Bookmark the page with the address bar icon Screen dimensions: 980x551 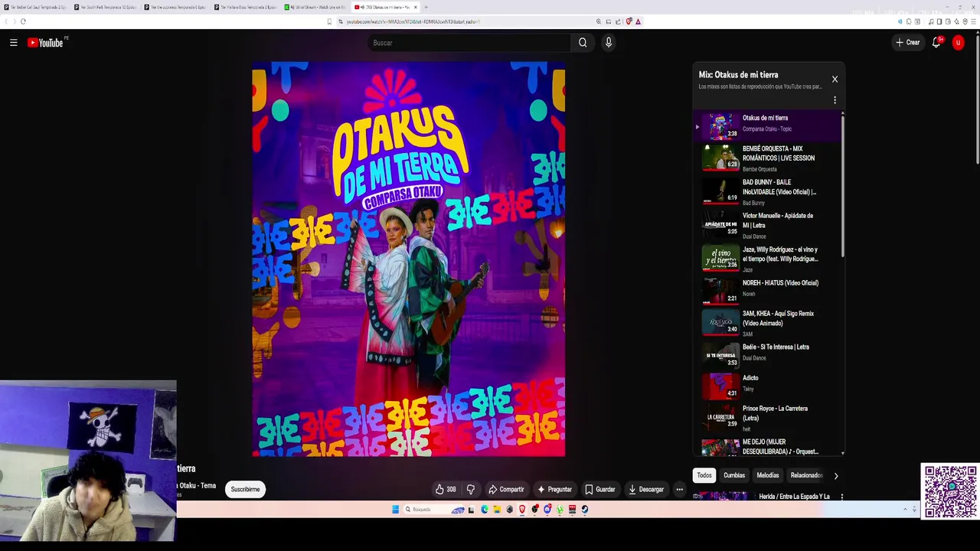[329, 21]
